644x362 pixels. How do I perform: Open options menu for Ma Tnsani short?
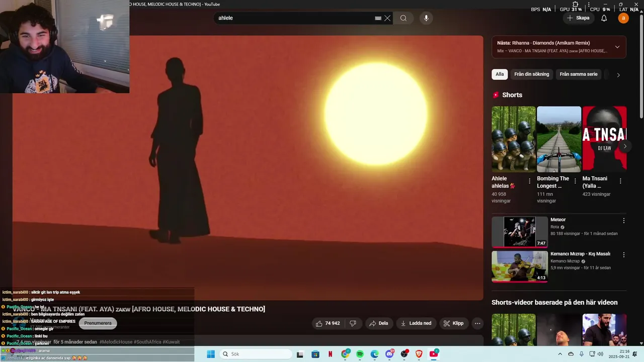tap(620, 181)
